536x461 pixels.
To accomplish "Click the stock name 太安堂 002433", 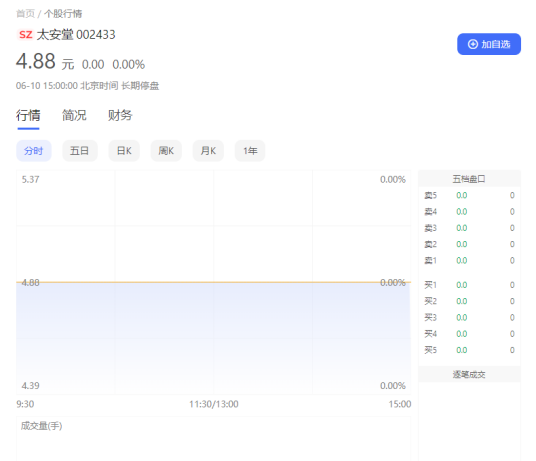I will (x=76, y=35).
